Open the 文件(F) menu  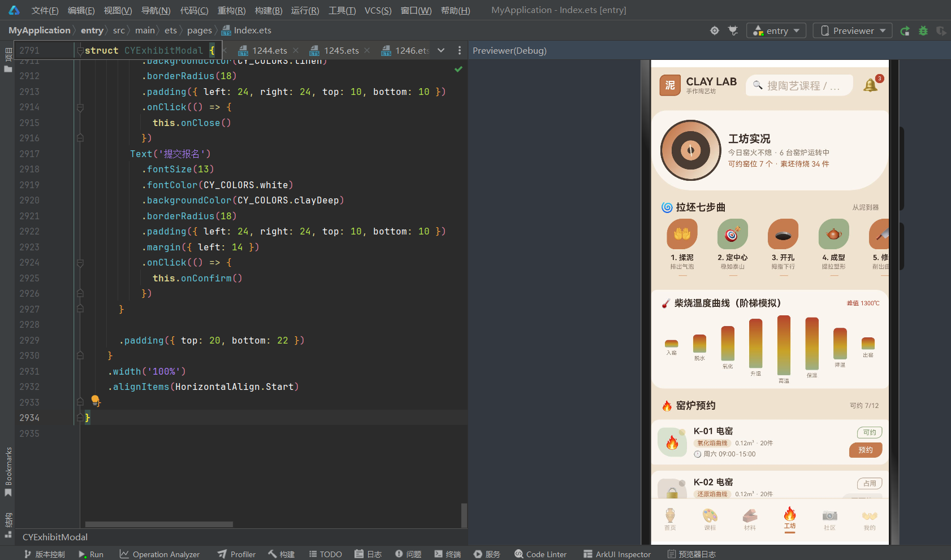tap(45, 10)
